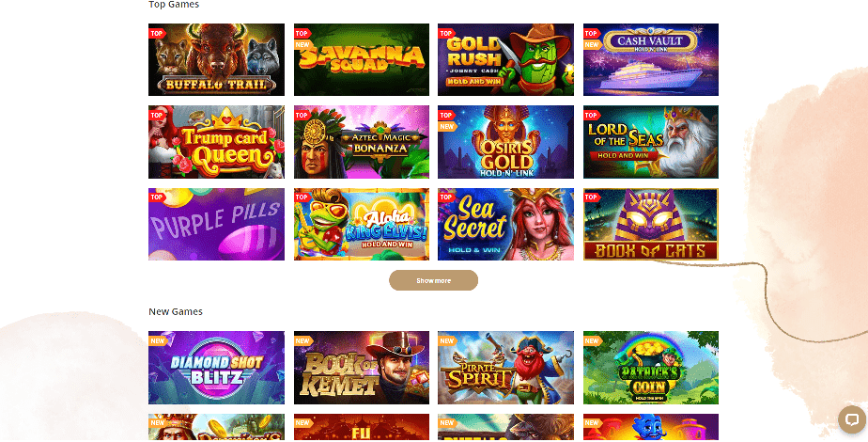
Task: Open Patrick's Coin slot
Action: pos(650,368)
